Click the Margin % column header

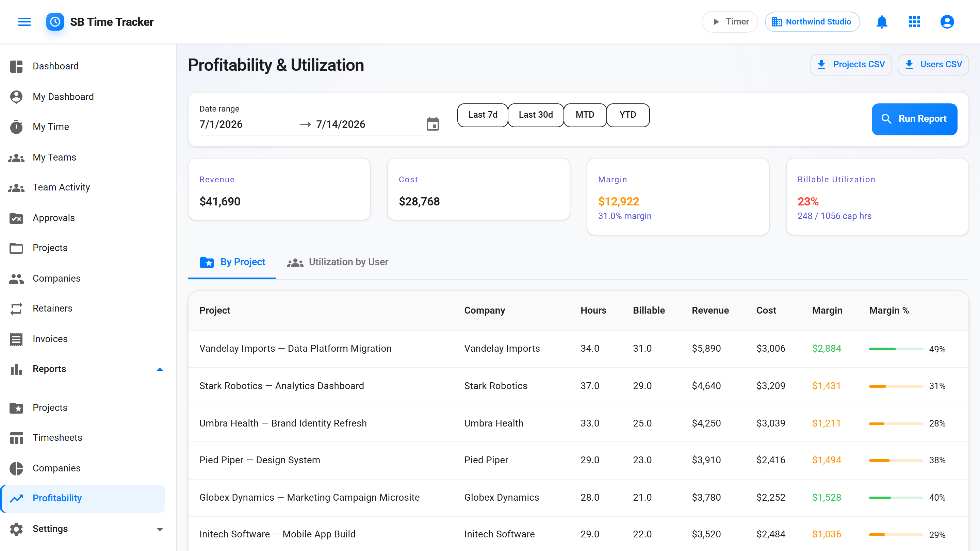889,310
